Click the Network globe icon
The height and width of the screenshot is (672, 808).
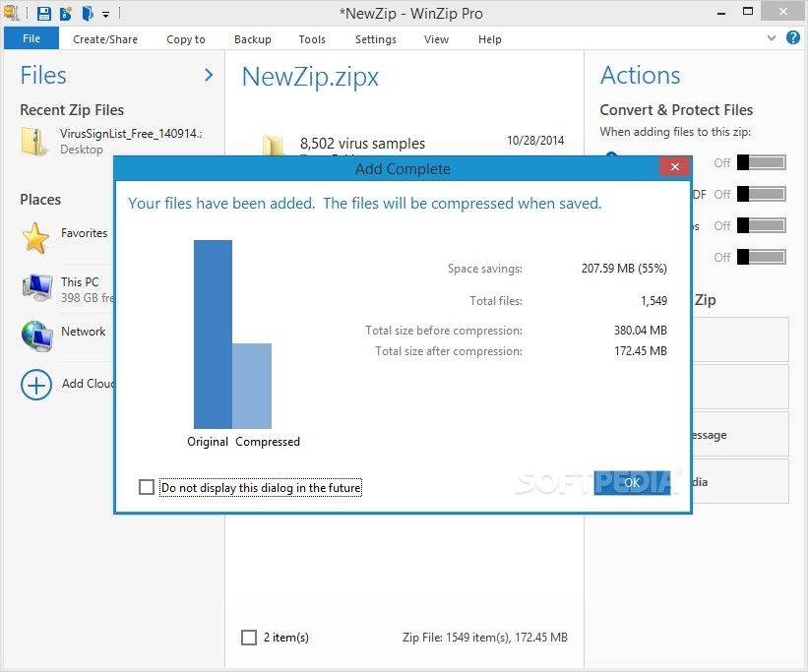pyautogui.click(x=37, y=336)
